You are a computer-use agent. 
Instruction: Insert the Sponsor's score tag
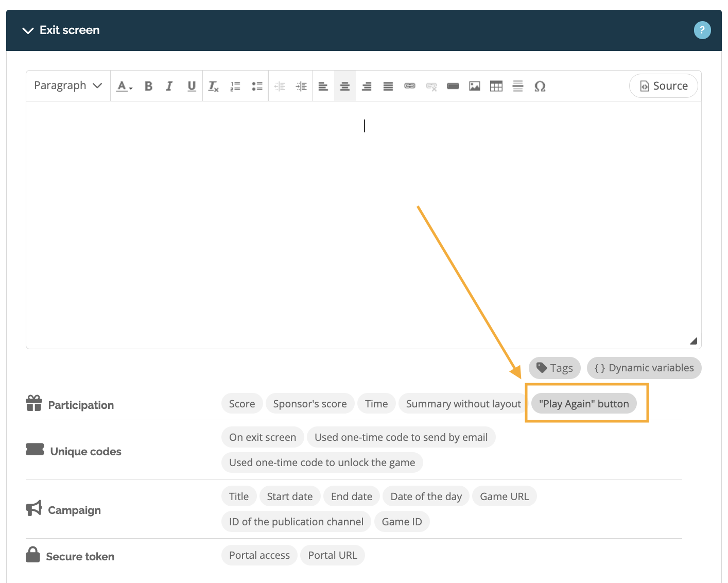pyautogui.click(x=310, y=403)
